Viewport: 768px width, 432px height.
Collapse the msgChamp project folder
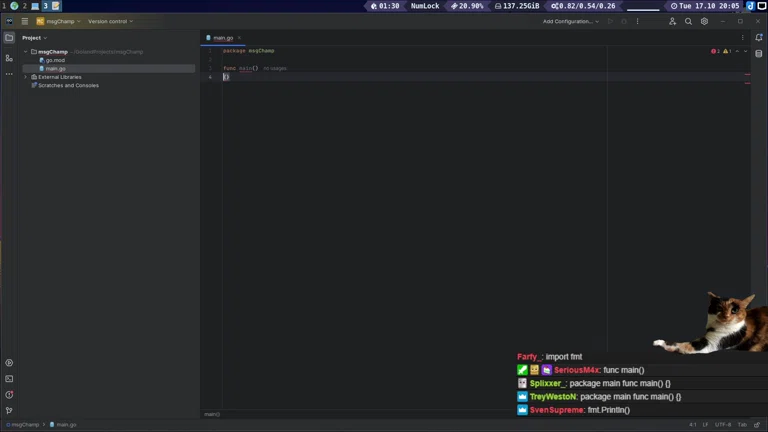[x=27, y=52]
